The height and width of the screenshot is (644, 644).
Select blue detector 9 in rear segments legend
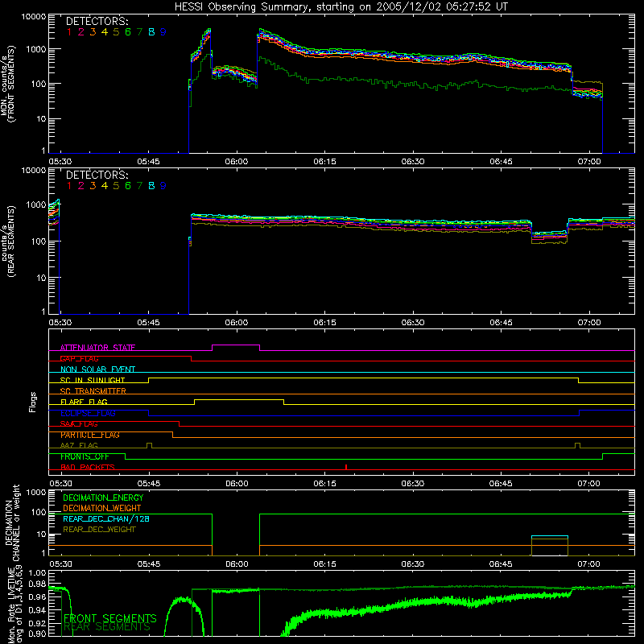pyautogui.click(x=163, y=186)
